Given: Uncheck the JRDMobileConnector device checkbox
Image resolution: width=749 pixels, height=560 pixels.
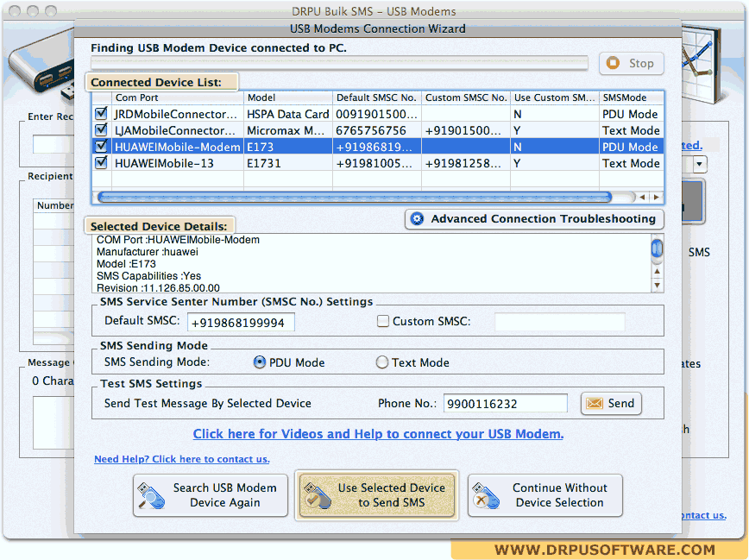Looking at the screenshot, I should [x=101, y=113].
